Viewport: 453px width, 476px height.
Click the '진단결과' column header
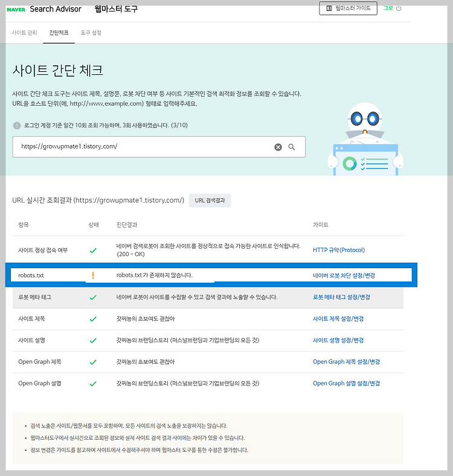127,225
